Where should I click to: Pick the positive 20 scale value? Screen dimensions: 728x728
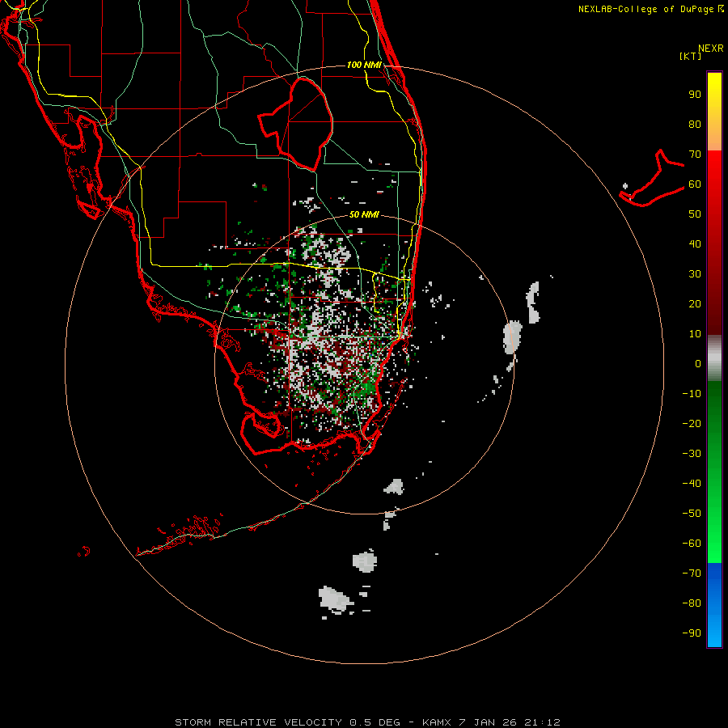coord(695,304)
